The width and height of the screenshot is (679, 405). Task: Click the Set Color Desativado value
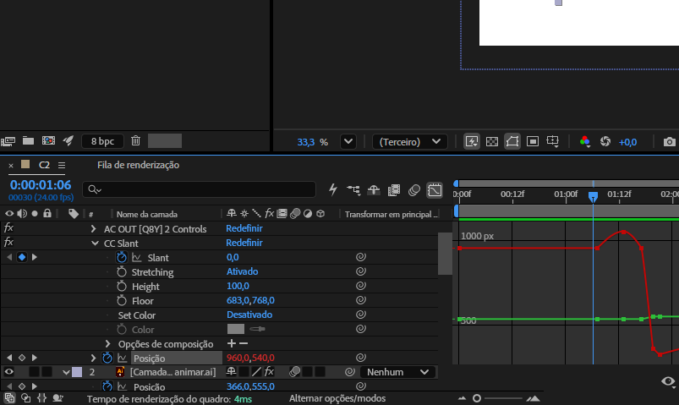click(x=249, y=314)
